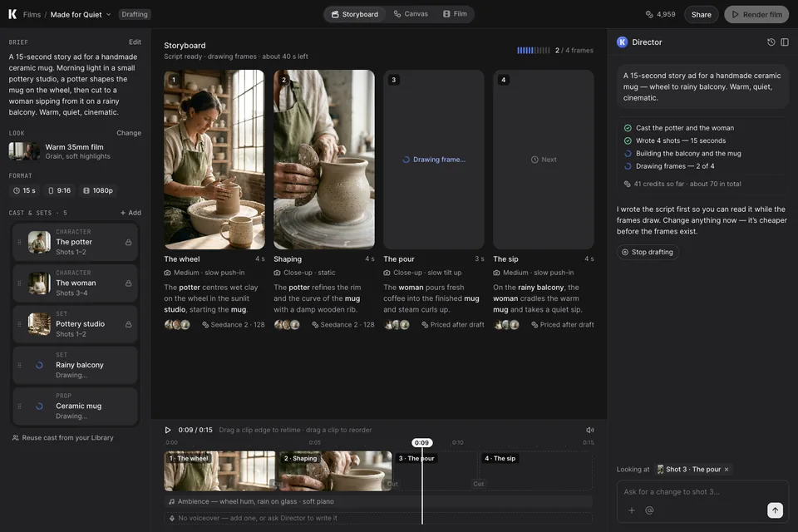Viewport: 798px width, 532px height.
Task: Collapse the Director side panel icon
Action: coord(785,42)
